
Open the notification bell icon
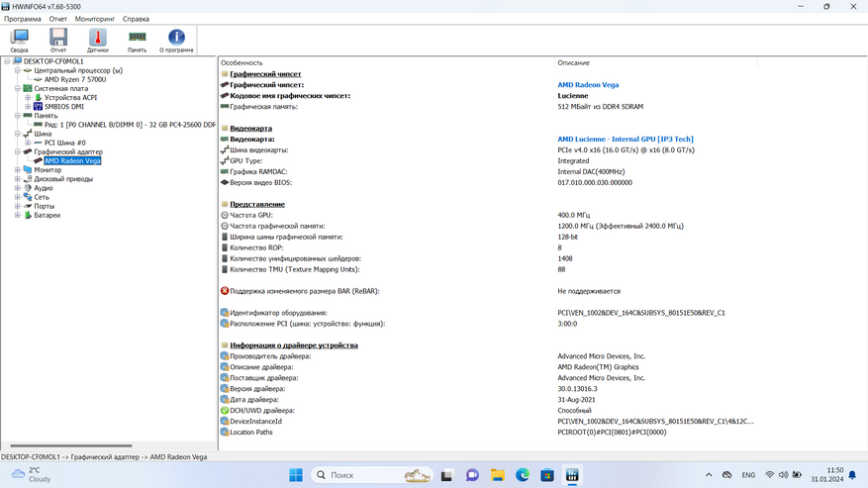[852, 475]
